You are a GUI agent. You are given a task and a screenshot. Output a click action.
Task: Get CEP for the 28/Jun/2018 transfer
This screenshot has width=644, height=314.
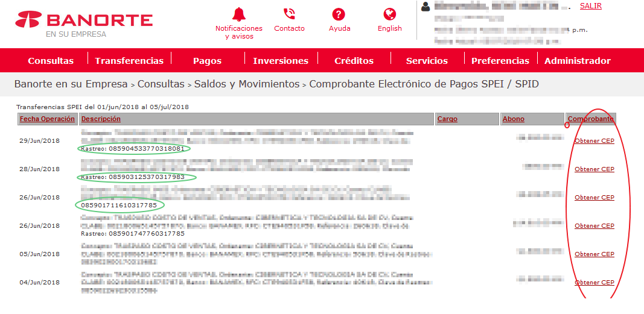595,169
